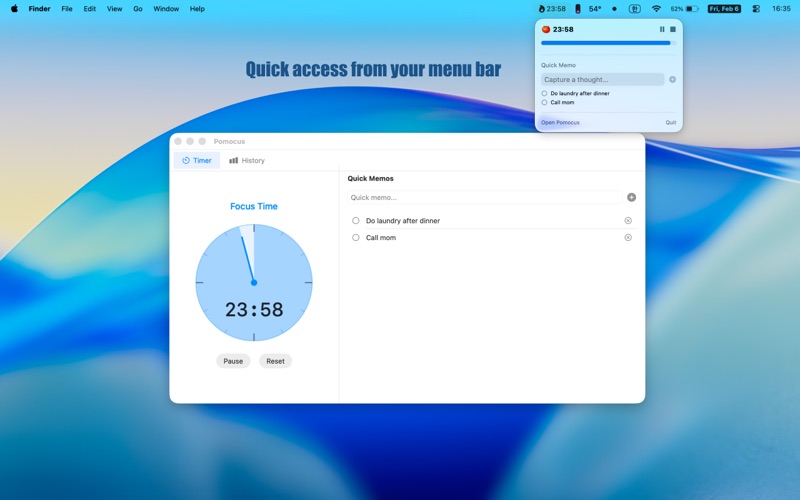Click the black dot menu bar icon
The width and height of the screenshot is (800, 500).
[614, 9]
